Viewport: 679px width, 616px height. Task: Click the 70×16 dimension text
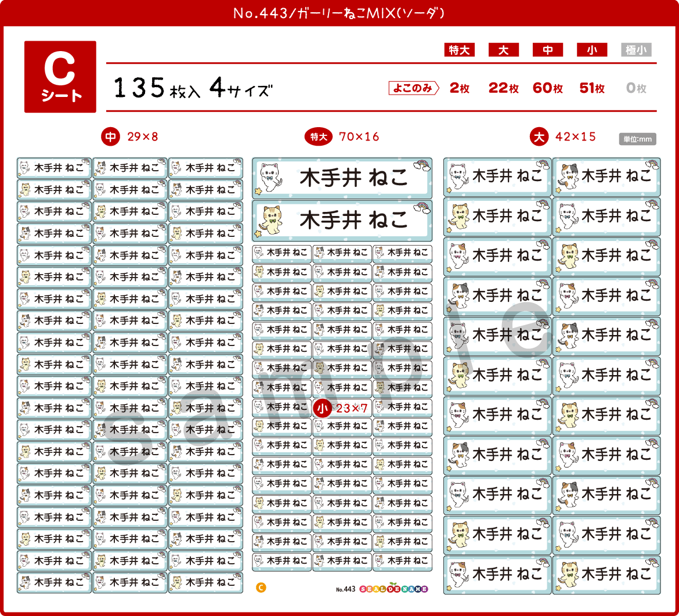[x=359, y=137]
